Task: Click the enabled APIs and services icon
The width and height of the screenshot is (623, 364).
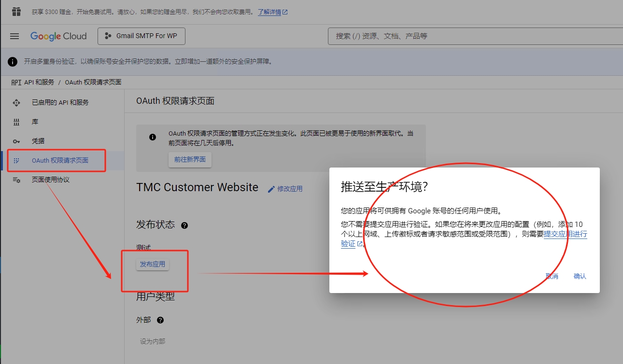Action: (x=16, y=102)
